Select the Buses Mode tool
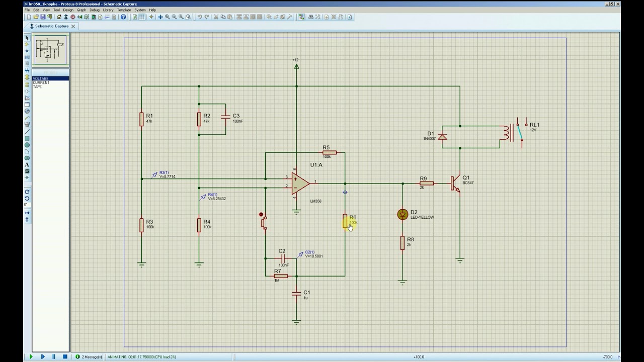The image size is (644, 362). point(27,70)
